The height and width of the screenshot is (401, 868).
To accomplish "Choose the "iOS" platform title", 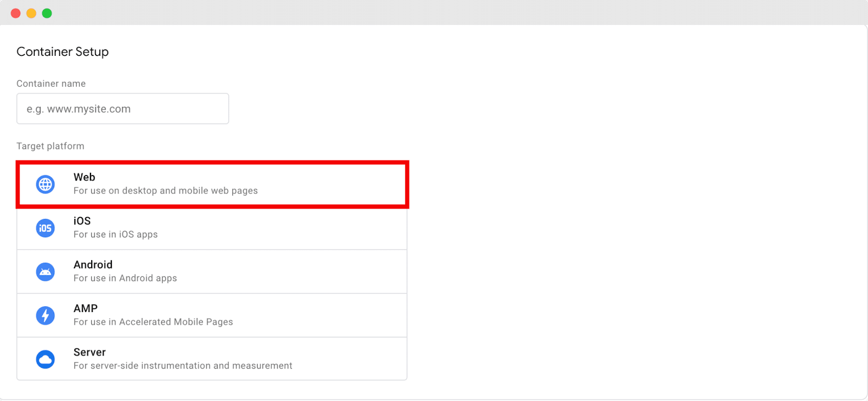I will pos(82,221).
